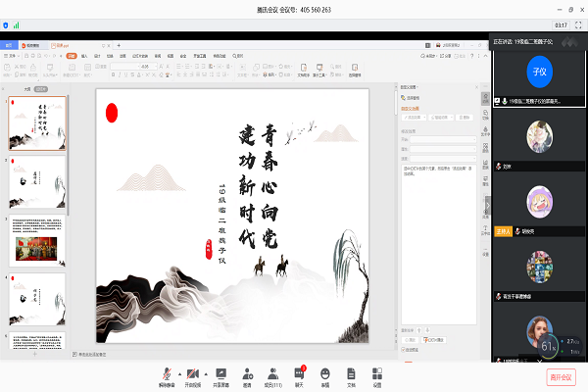The image size is (588, 392).
Task: Open the 邀请 invite icon
Action: [x=247, y=372]
